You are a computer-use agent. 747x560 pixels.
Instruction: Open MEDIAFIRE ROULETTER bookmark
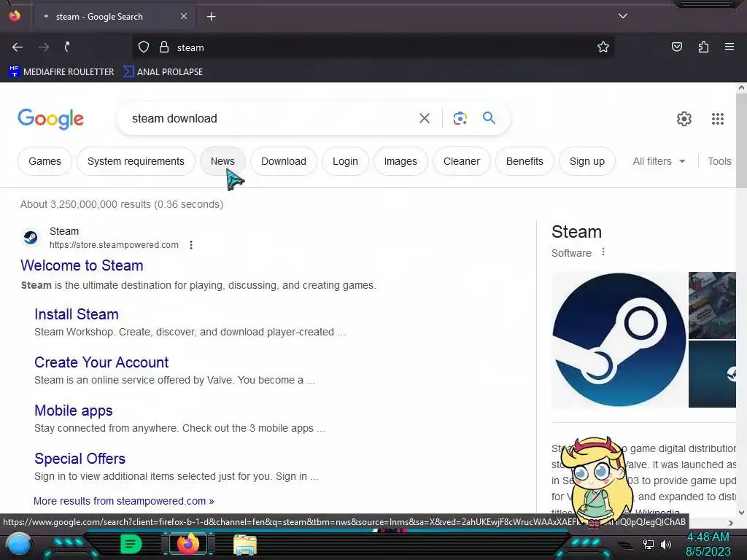tap(61, 72)
